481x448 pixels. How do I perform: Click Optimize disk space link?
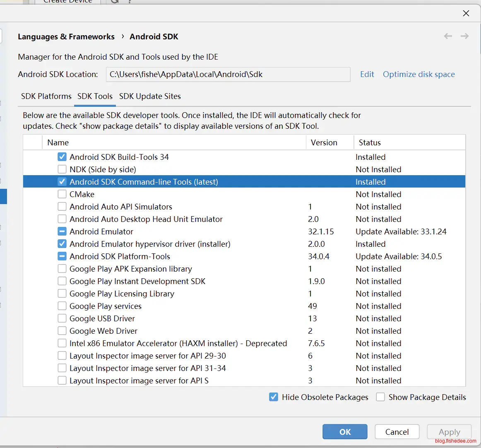[x=418, y=74]
